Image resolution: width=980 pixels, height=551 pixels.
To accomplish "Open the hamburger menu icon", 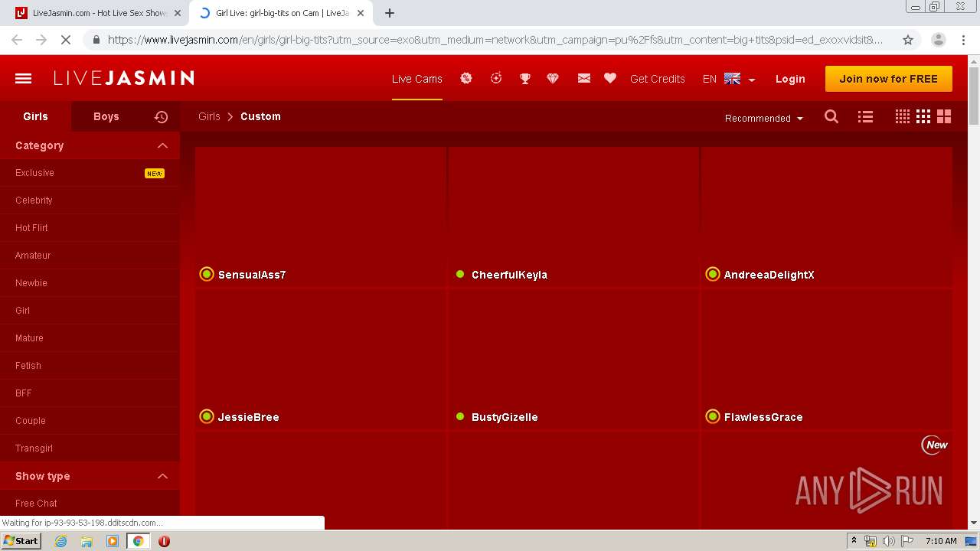I will [x=23, y=78].
